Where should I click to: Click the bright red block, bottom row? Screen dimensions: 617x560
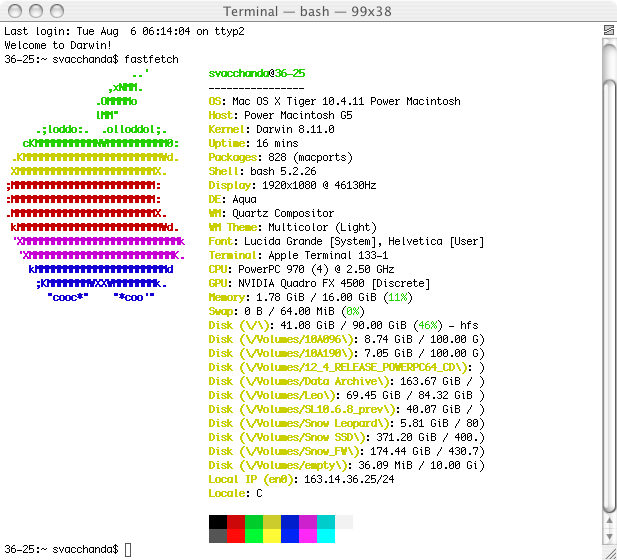click(x=236, y=536)
